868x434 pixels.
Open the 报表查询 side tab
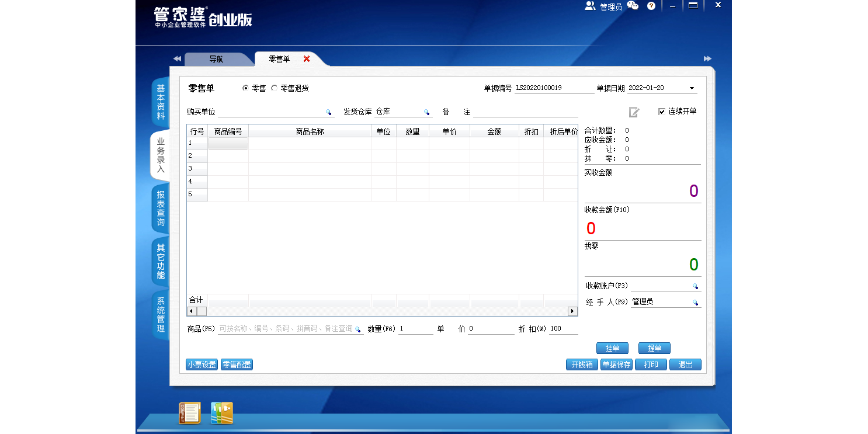[x=161, y=209]
